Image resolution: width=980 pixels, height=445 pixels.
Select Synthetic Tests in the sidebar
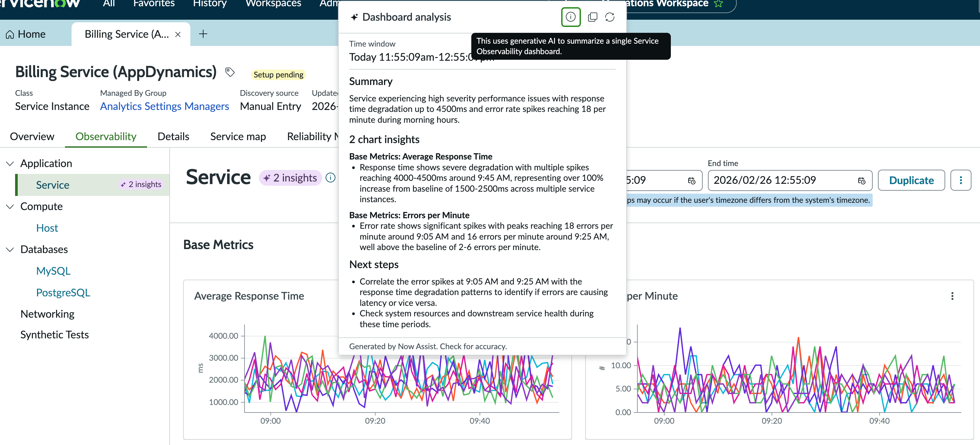[x=54, y=335]
